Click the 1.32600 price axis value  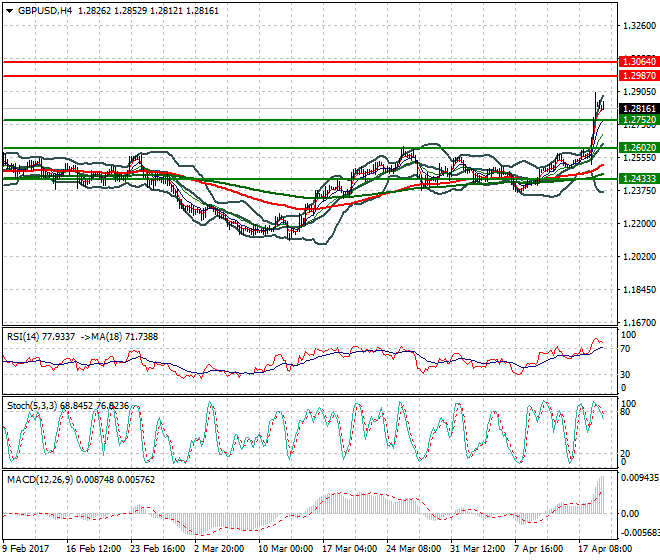(x=639, y=26)
